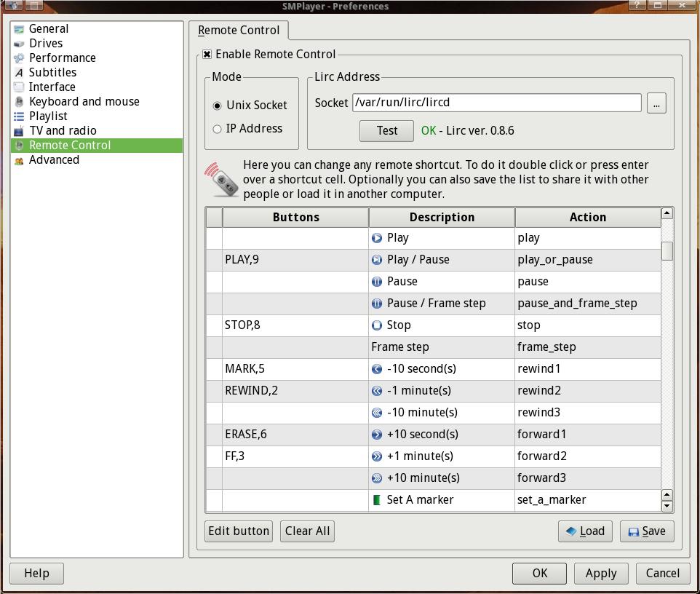The width and height of the screenshot is (700, 594).
Task: Sort by the Description column header
Action: (442, 218)
